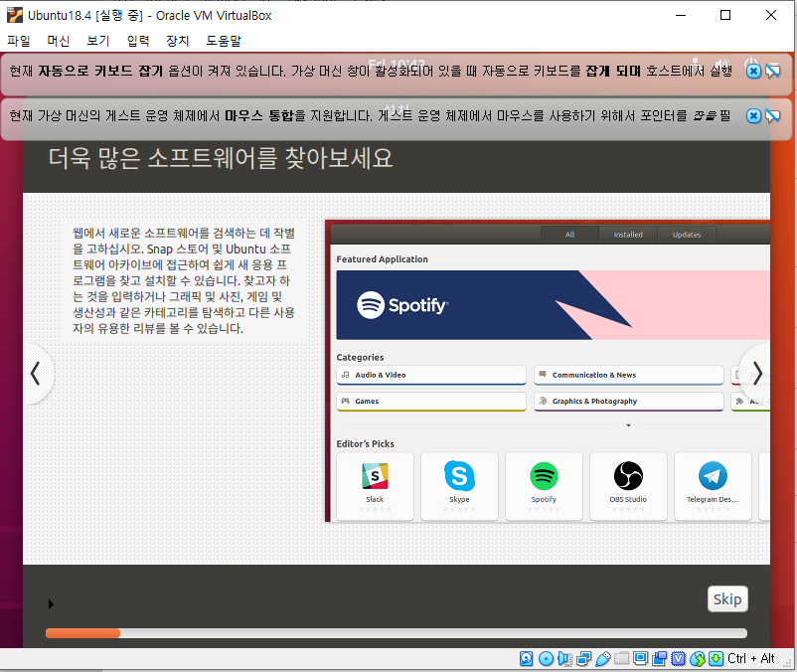Open the 보기 menu
The height and width of the screenshot is (672, 797).
pyautogui.click(x=98, y=41)
